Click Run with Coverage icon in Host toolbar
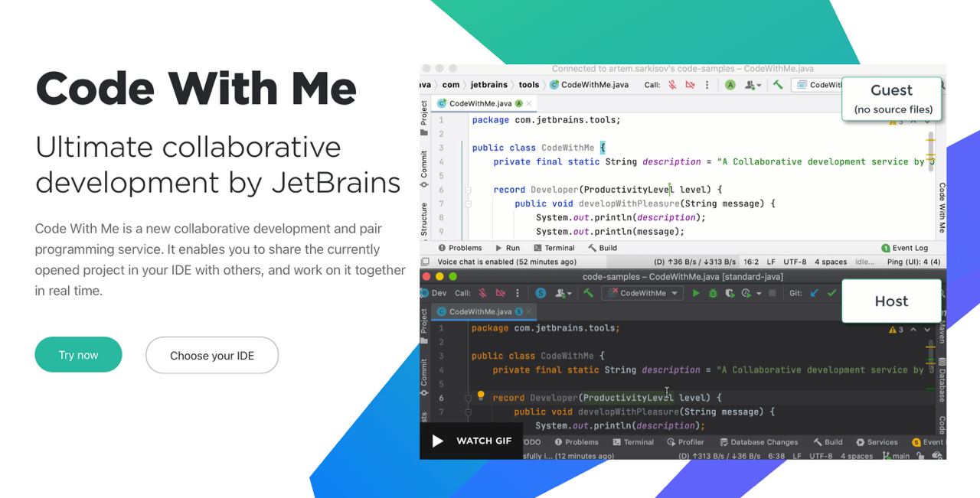The image size is (980, 498). (729, 293)
